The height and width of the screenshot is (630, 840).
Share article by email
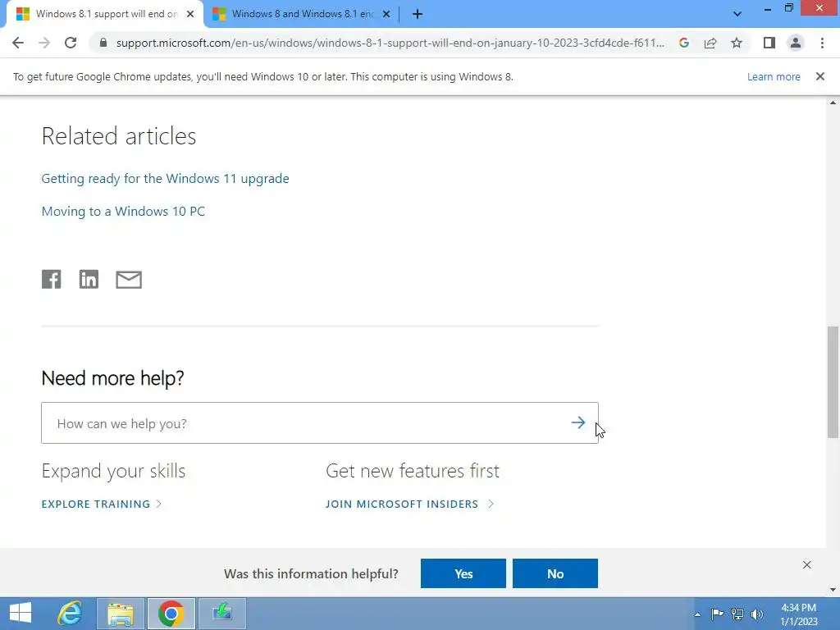coord(129,280)
